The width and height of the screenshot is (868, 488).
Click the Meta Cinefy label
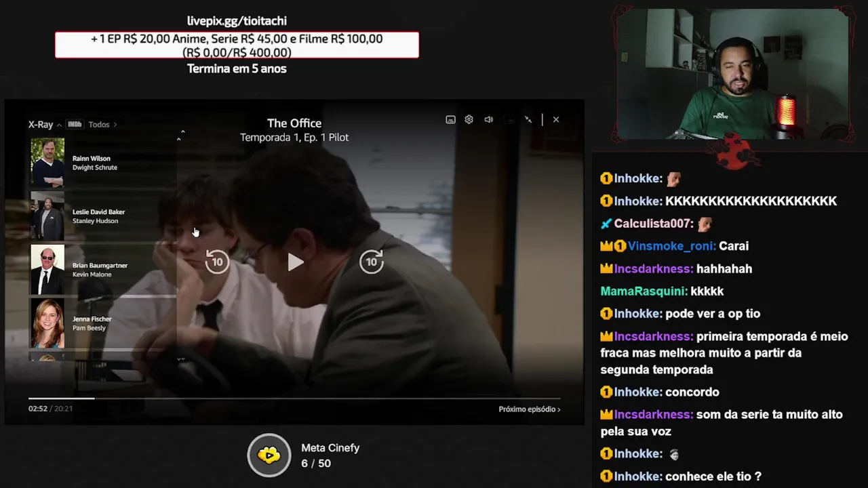(x=330, y=448)
